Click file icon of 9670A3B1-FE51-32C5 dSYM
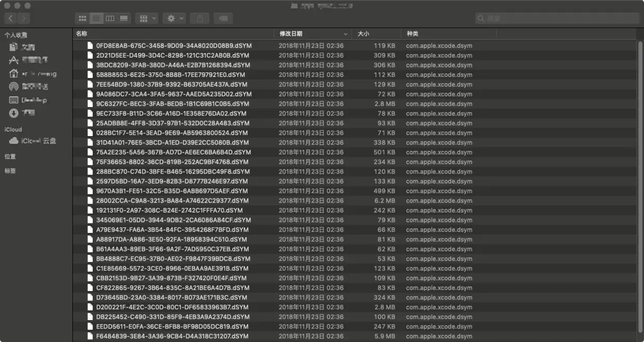The image size is (644, 342). [90, 191]
